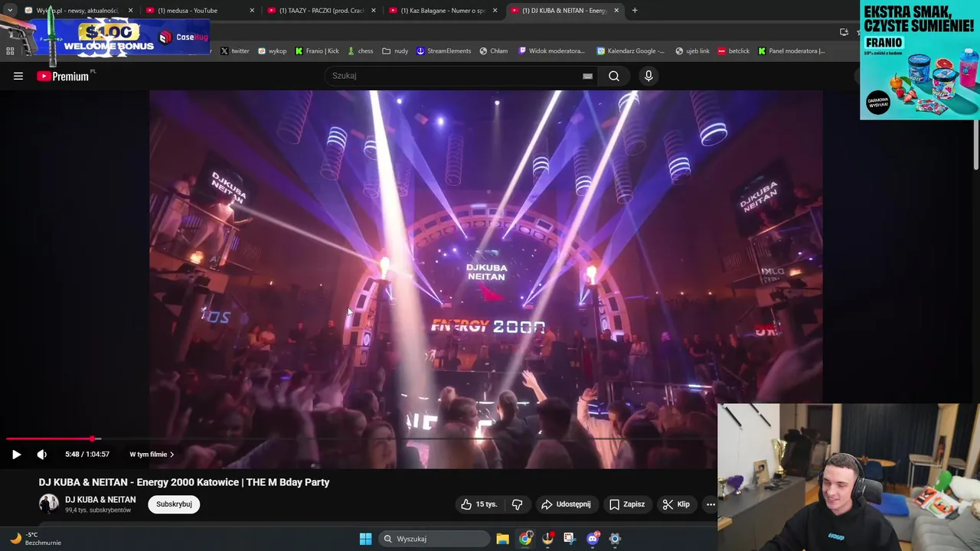The width and height of the screenshot is (980, 551).
Task: Open the Kalendarz Google bookmark
Action: point(631,51)
